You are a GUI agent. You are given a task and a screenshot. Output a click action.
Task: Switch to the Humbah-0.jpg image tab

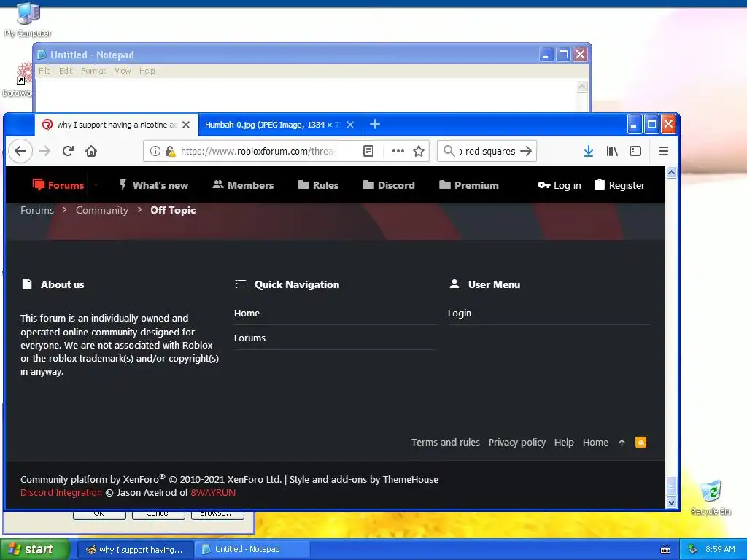pos(273,125)
